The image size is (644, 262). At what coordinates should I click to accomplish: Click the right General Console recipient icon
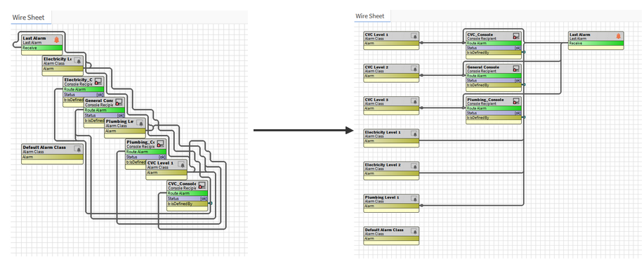pyautogui.click(x=516, y=69)
